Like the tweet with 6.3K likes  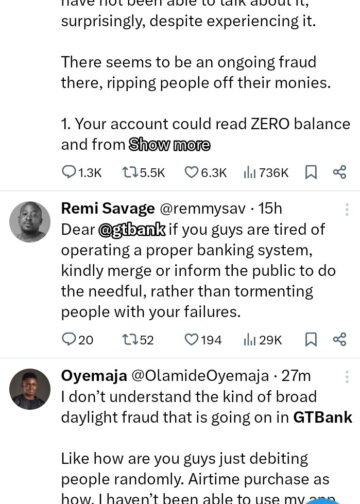[206, 173]
